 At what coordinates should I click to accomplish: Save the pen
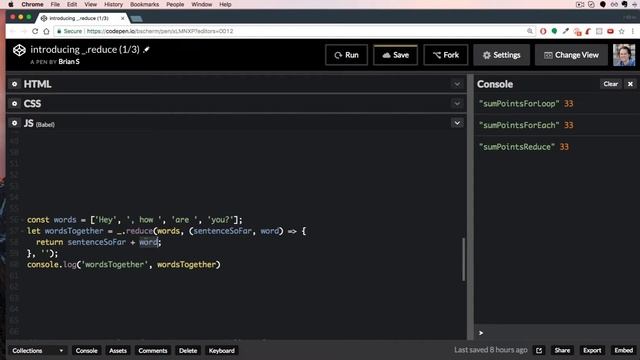click(395, 55)
